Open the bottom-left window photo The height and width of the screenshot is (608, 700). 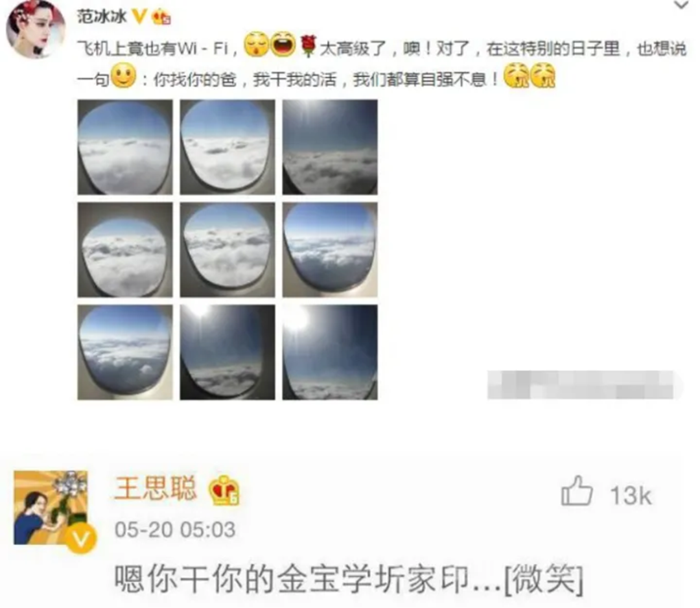point(125,352)
